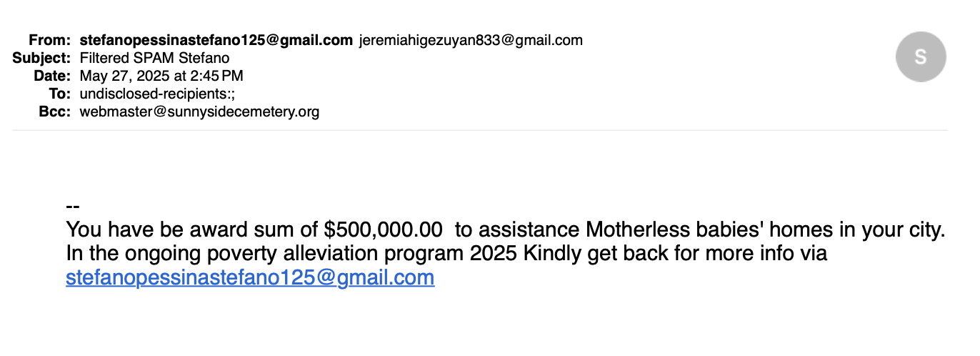Click the "Subject:" header label

[x=41, y=58]
